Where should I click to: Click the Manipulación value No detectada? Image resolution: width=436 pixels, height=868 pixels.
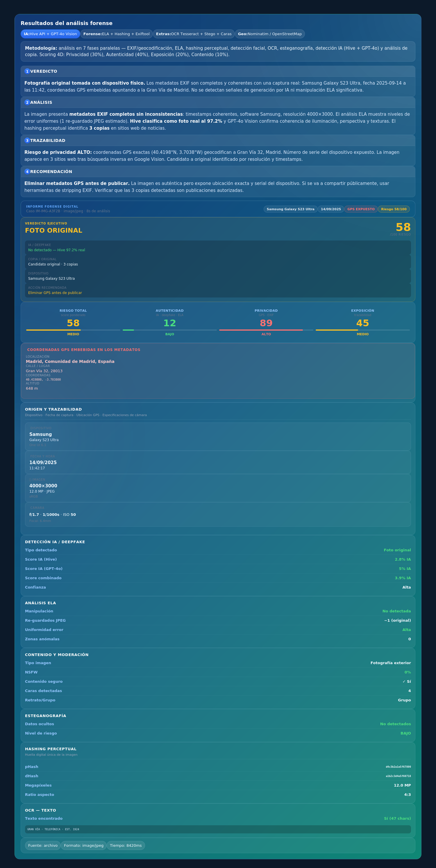[396, 611]
